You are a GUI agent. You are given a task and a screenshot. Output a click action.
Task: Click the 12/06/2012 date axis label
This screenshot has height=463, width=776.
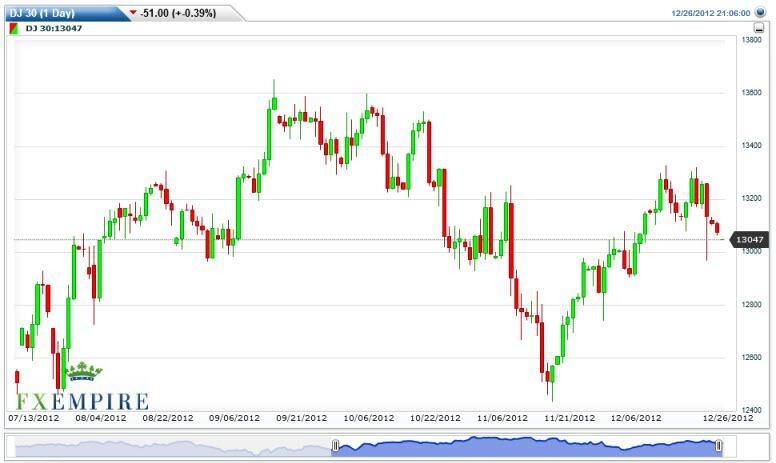point(636,418)
